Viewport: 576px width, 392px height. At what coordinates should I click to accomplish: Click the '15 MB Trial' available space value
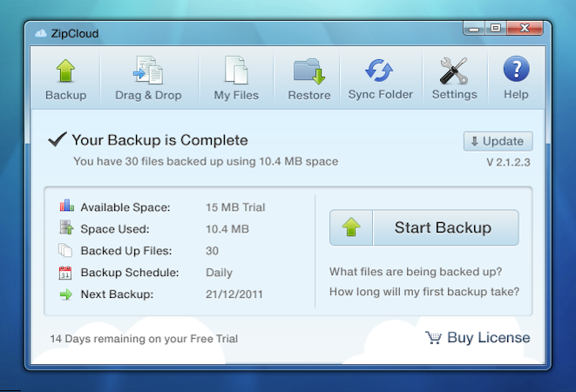(x=235, y=207)
